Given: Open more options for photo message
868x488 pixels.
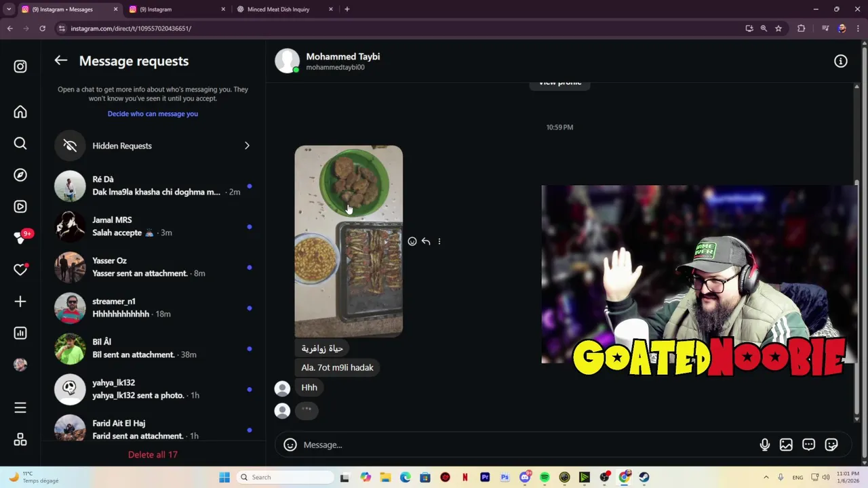Looking at the screenshot, I should [439, 241].
